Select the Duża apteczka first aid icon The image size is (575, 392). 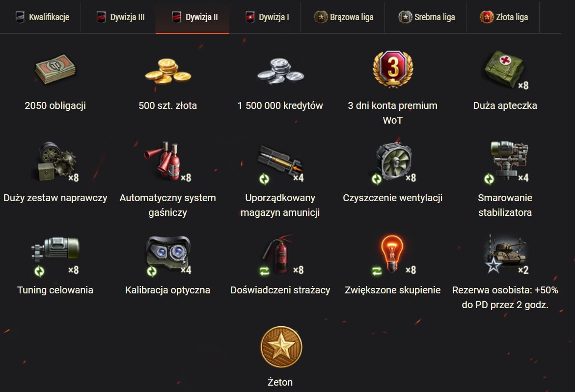(x=505, y=70)
